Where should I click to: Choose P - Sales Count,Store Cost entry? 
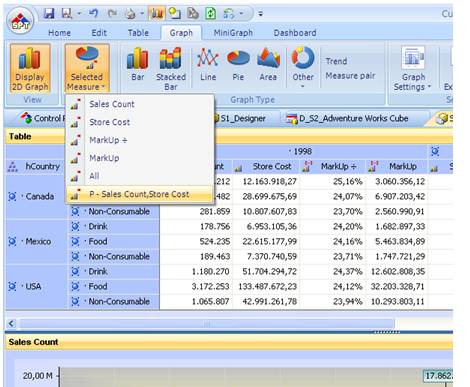tap(140, 194)
